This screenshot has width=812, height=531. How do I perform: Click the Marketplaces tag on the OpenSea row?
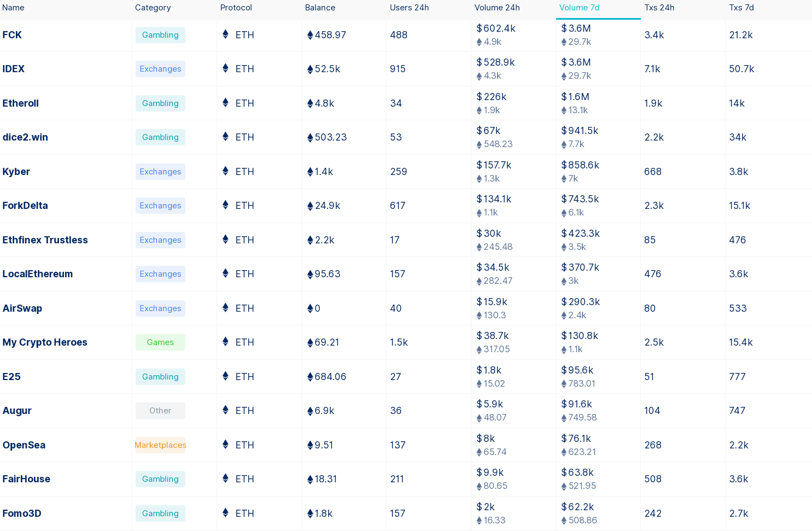(160, 445)
